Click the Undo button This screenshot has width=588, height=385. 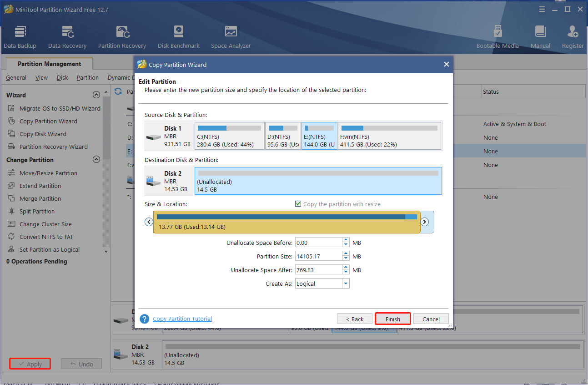pyautogui.click(x=81, y=364)
